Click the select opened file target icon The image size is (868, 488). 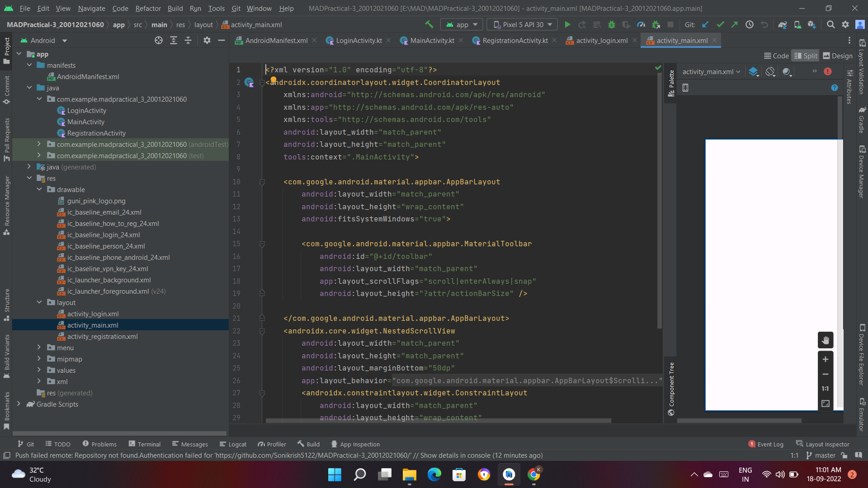pos(159,40)
